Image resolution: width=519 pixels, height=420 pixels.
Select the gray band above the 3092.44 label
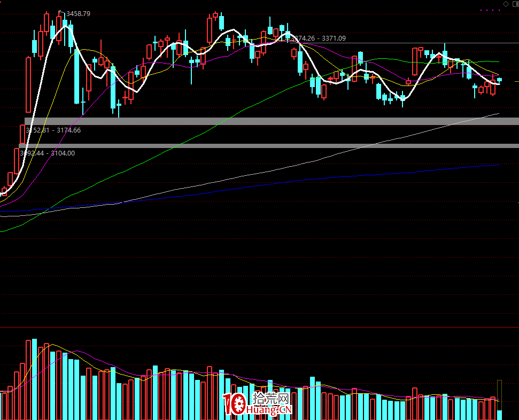coord(269,146)
